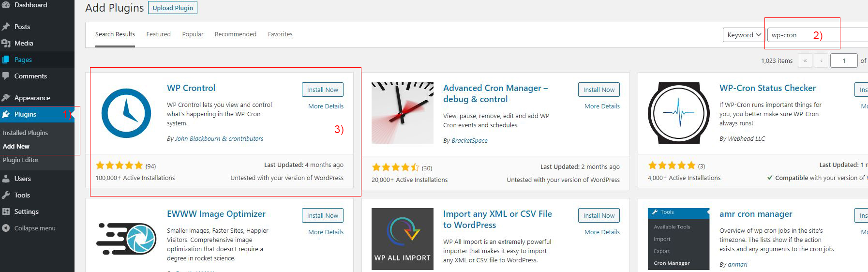Open the Tools menu in sidebar

coord(22,195)
